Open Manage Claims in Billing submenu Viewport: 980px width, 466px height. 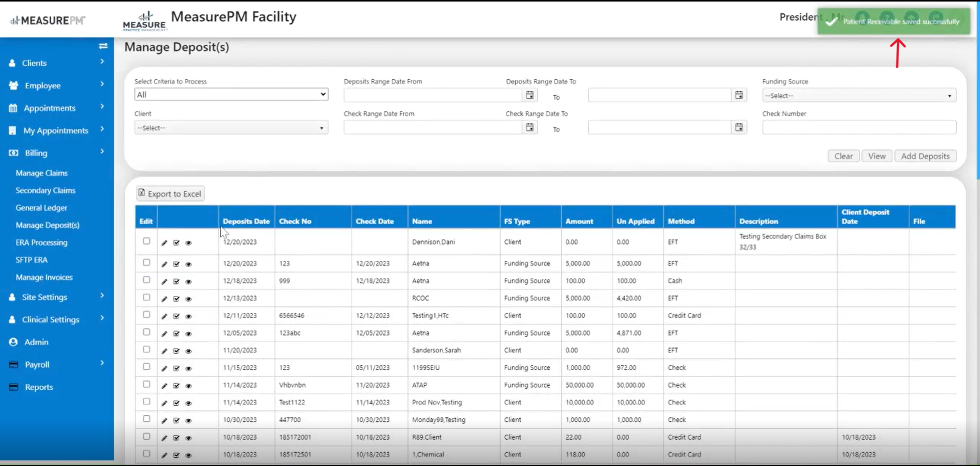41,173
